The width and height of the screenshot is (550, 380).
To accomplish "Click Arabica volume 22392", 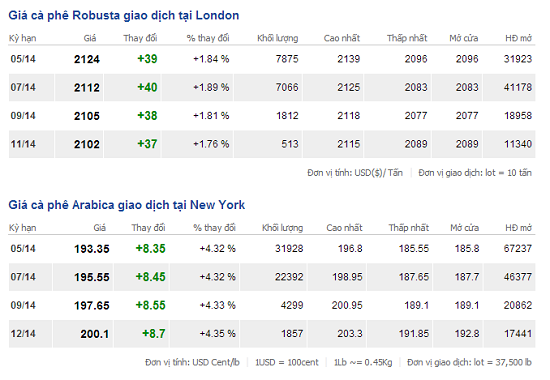I will pyautogui.click(x=289, y=277).
